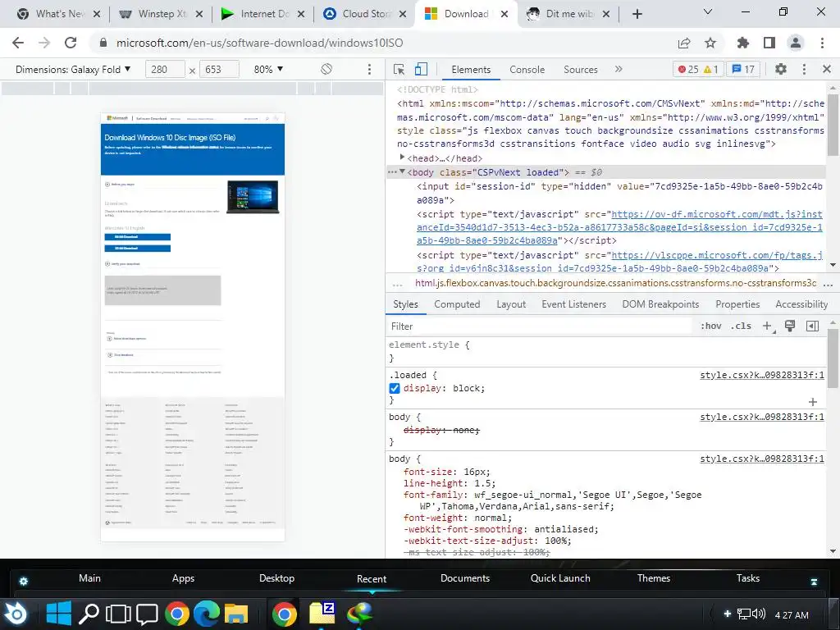Open the Properties tab

[737, 304]
